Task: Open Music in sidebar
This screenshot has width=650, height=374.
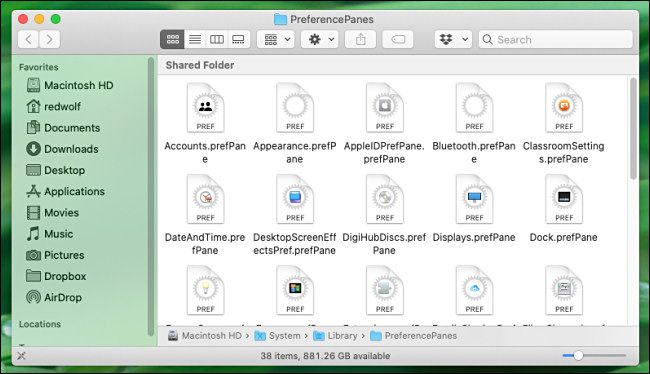Action: pos(49,234)
